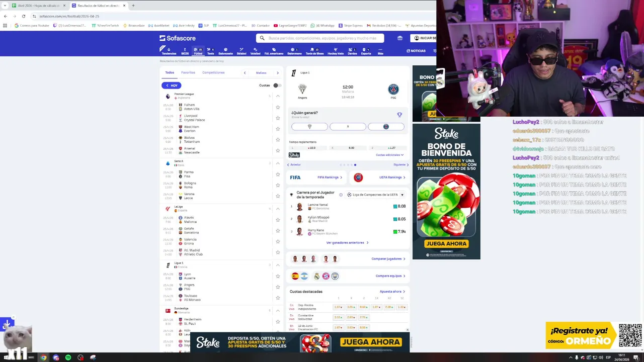This screenshot has height=362, width=644.
Task: Switch to the Todos tab
Action: click(170, 72)
